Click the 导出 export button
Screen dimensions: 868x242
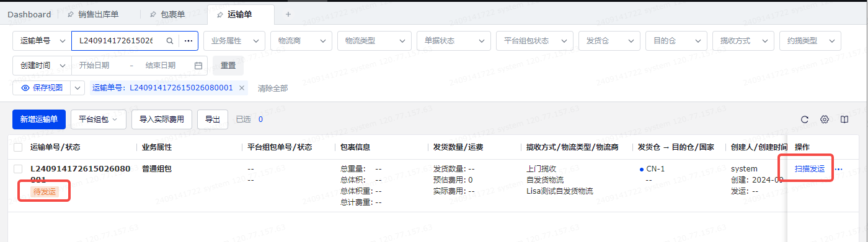tap(213, 119)
